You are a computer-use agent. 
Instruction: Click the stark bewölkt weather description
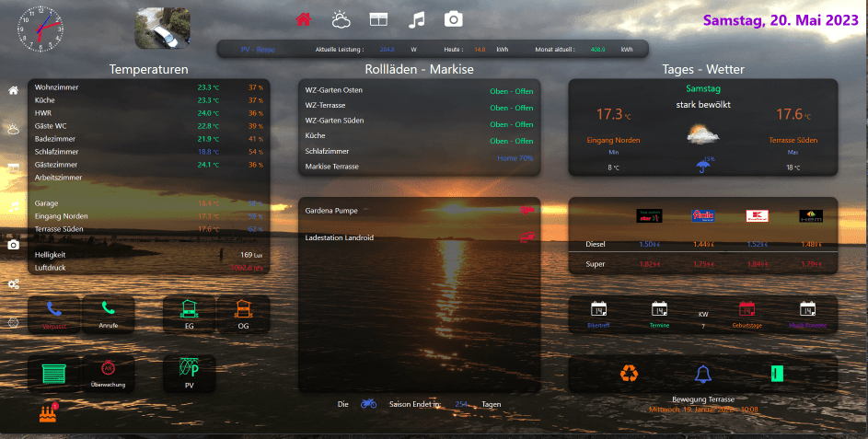pos(703,105)
